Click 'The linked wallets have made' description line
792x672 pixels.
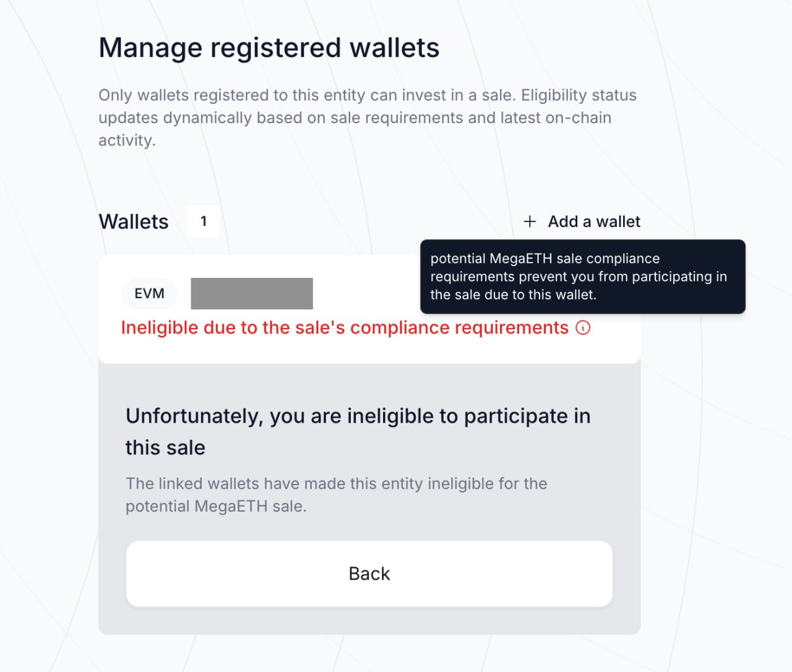(336, 483)
